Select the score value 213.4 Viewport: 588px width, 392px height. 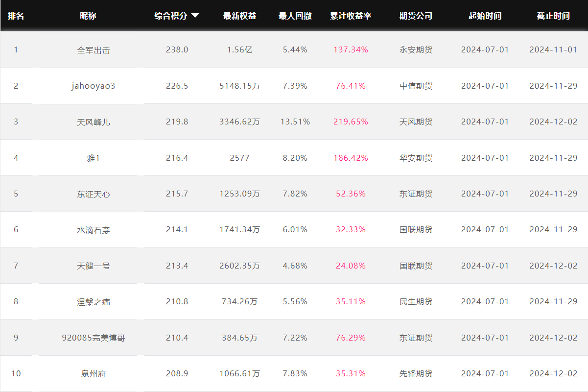point(177,266)
